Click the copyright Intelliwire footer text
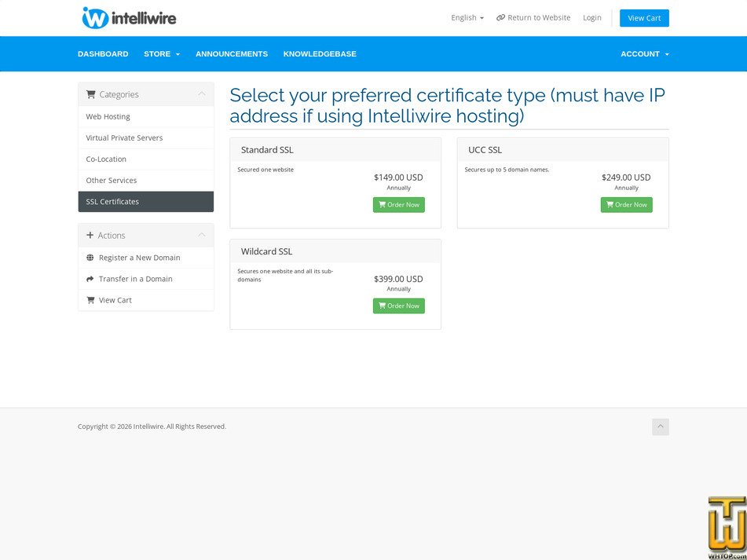This screenshot has width=747, height=560. pyautogui.click(x=152, y=426)
